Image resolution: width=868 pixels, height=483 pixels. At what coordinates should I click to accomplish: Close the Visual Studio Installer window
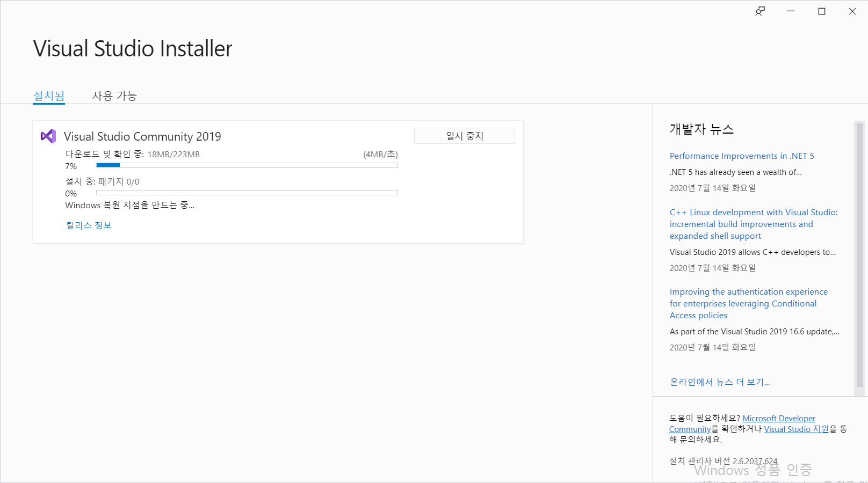(852, 11)
